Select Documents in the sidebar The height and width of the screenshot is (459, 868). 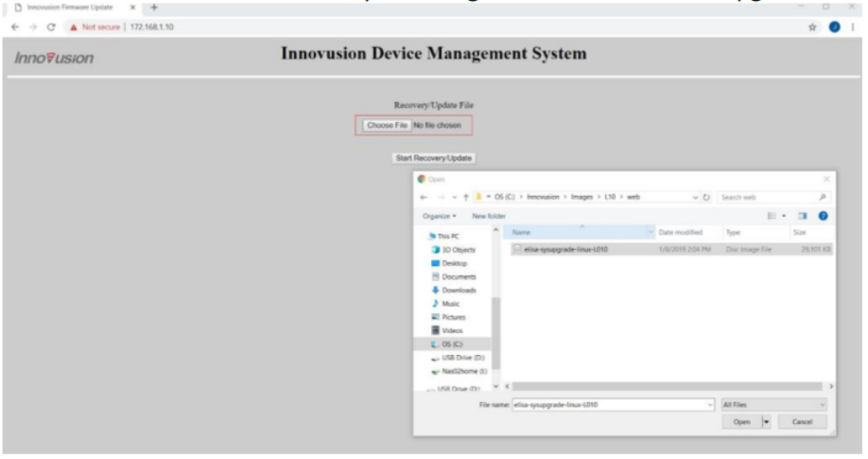(x=453, y=276)
